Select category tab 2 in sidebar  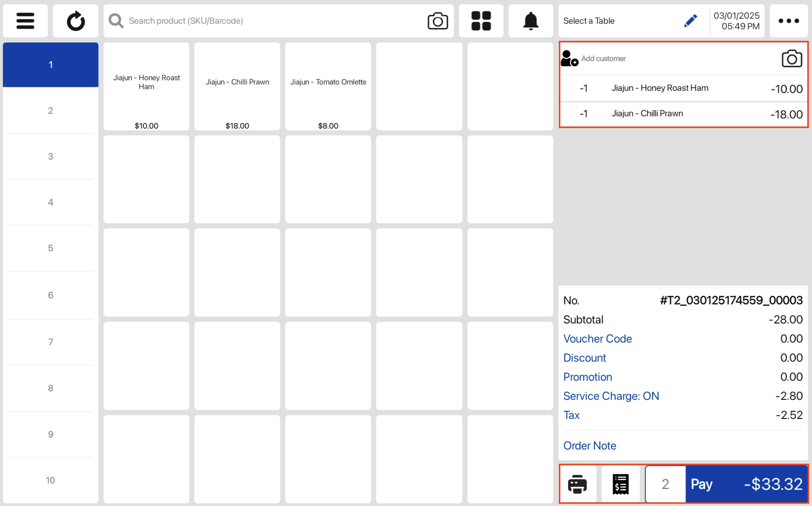click(50, 111)
